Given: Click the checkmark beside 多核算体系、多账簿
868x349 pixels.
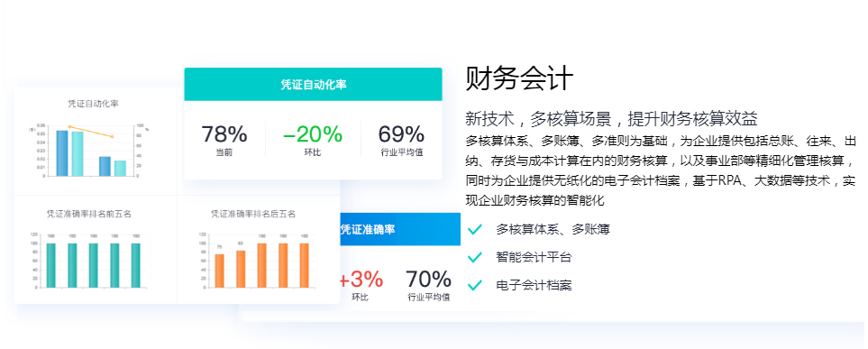Looking at the screenshot, I should pos(474,229).
